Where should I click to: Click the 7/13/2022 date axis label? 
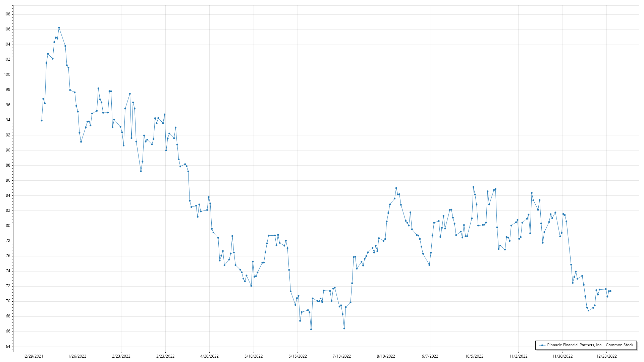pyautogui.click(x=342, y=356)
